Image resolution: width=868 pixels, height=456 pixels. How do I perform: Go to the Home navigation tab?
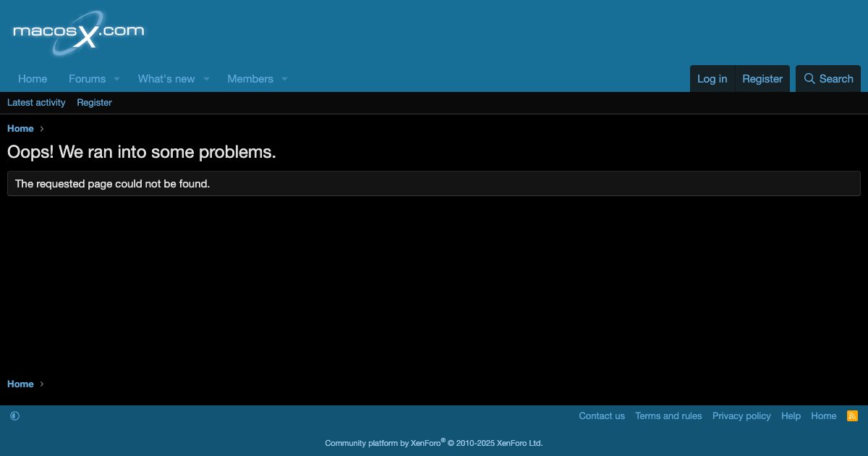[x=33, y=79]
